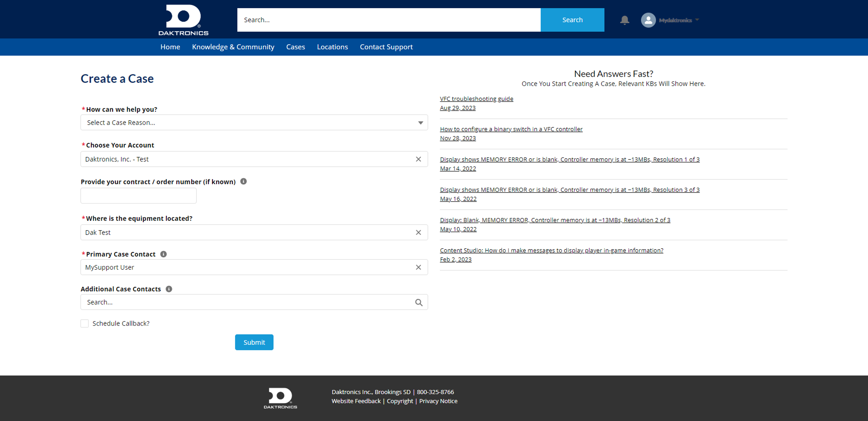The image size is (868, 421).
Task: Remove MySupport User as primary contact
Action: 419,267
